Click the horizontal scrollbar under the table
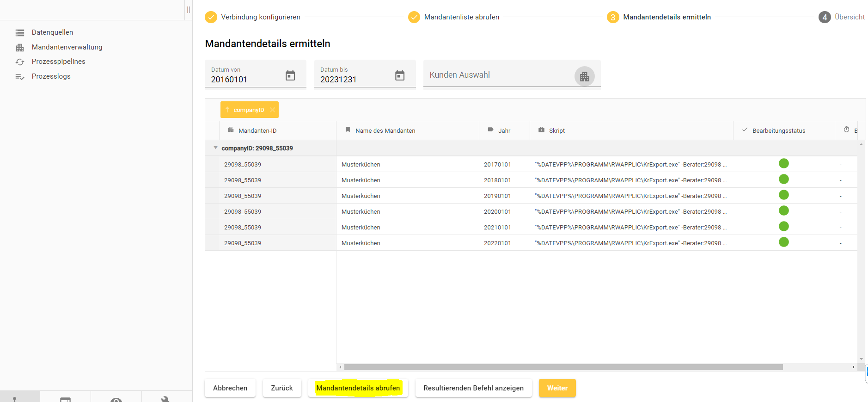Viewport: 868px width, 402px height. coord(563,367)
